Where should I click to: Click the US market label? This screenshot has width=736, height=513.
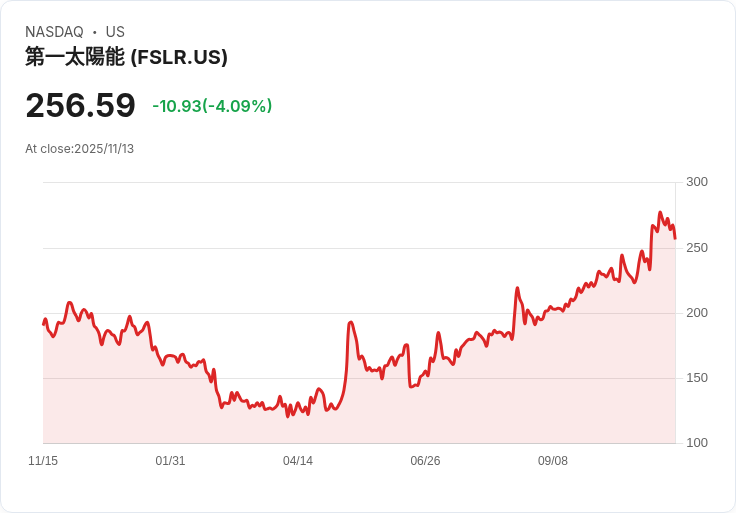click(115, 32)
